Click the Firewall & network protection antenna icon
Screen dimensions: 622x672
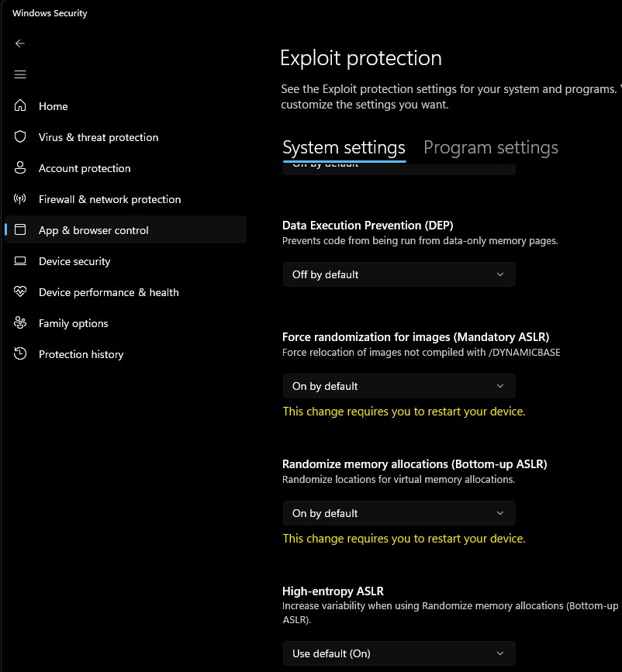[21, 199]
